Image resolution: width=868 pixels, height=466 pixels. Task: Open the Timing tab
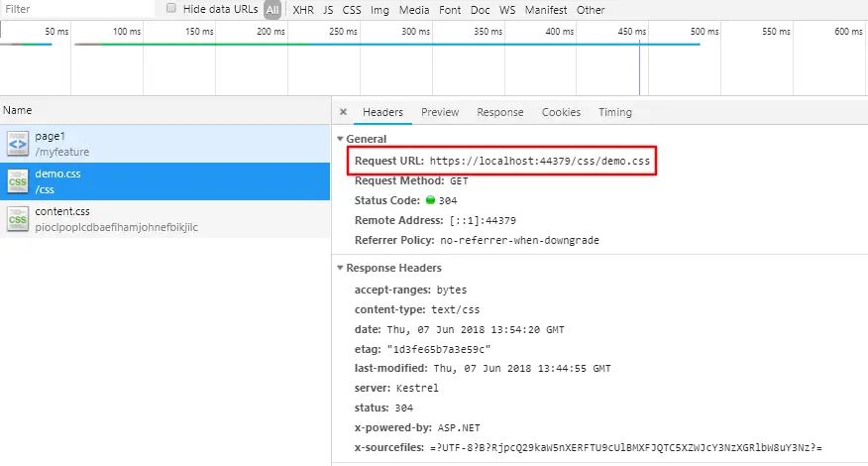point(615,112)
